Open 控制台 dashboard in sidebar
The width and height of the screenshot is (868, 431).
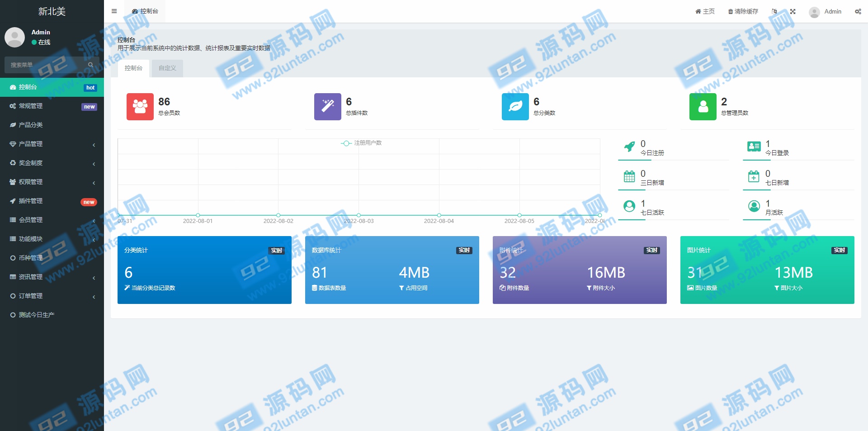click(52, 87)
